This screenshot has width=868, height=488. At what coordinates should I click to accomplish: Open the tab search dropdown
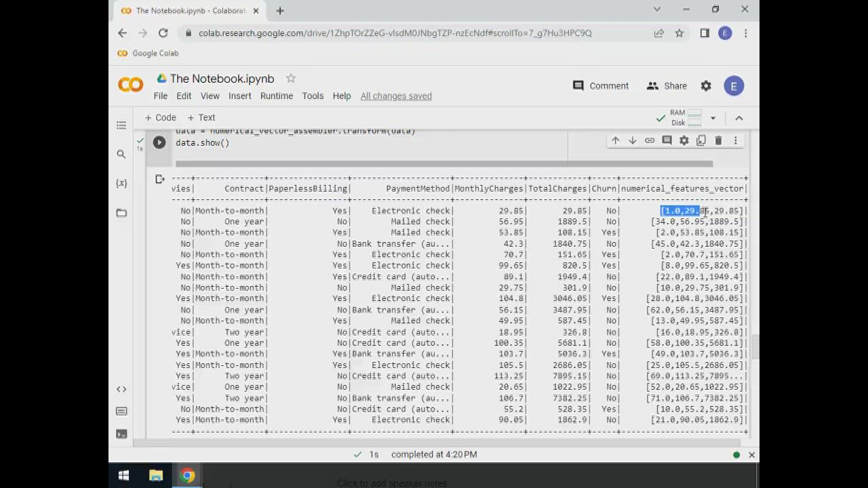(656, 9)
